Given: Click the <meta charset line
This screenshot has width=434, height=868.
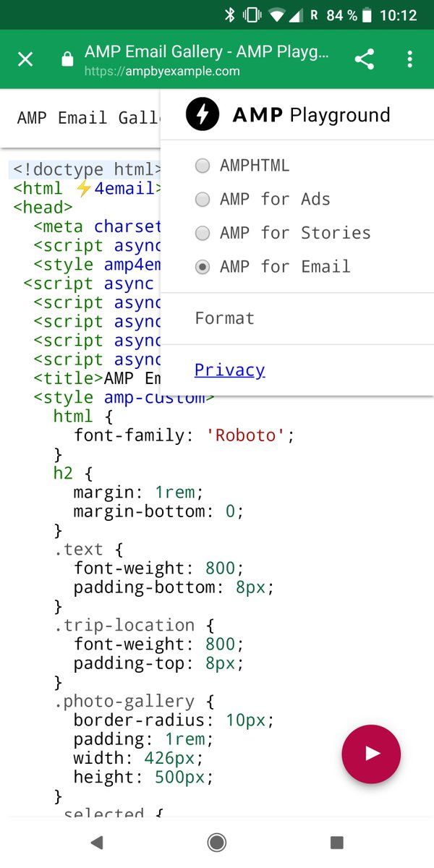Looking at the screenshot, I should click(x=97, y=227).
